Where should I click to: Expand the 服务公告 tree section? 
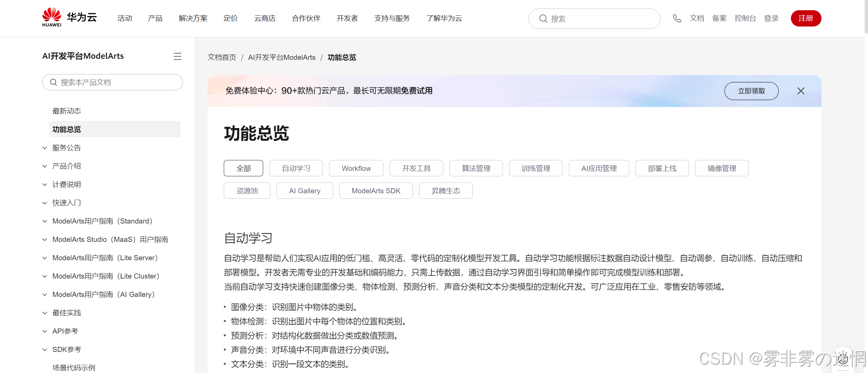[x=44, y=148]
